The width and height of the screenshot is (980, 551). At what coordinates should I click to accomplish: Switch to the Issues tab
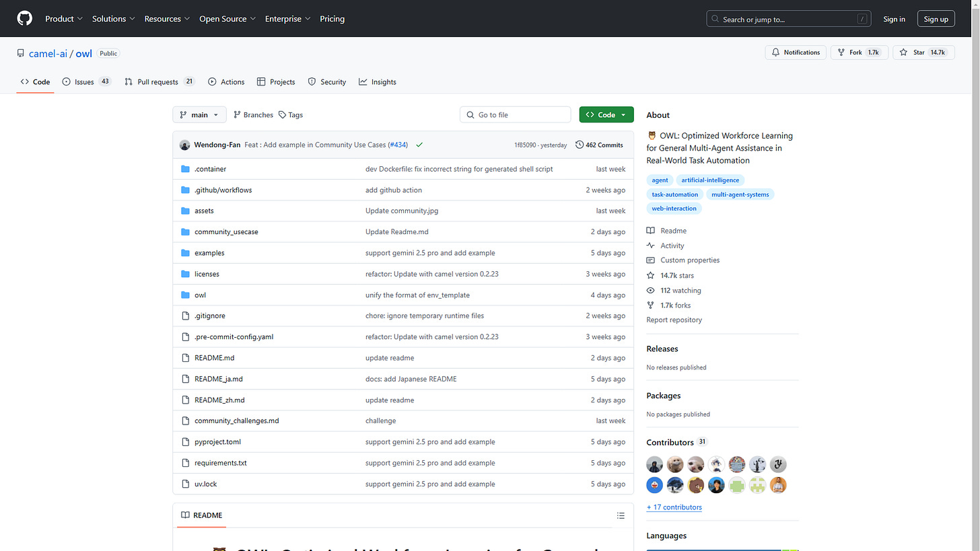[86, 82]
